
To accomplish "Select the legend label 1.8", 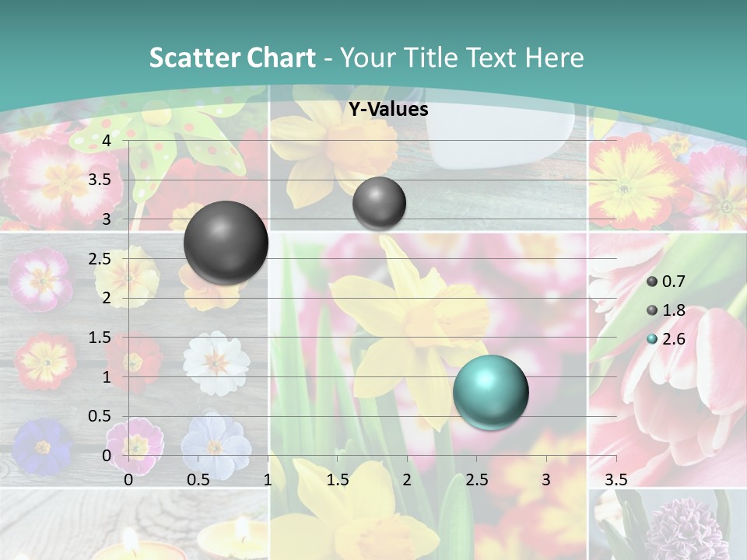I will (674, 310).
